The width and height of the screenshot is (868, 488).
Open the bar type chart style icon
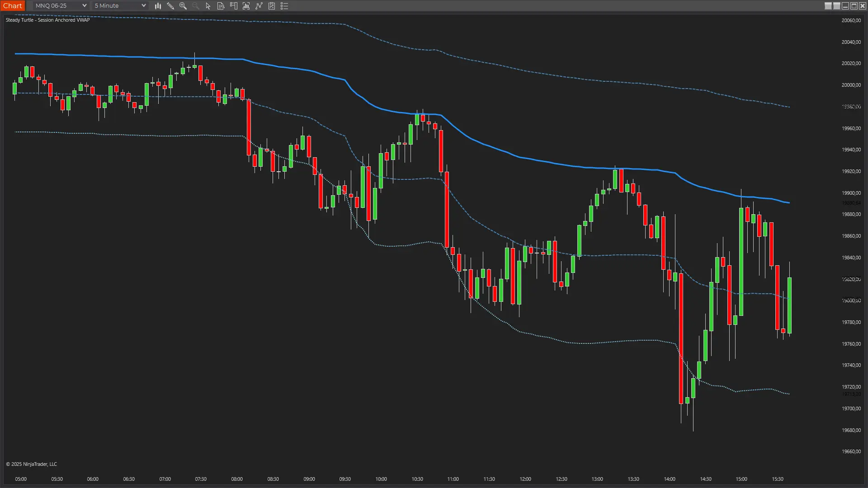[158, 6]
